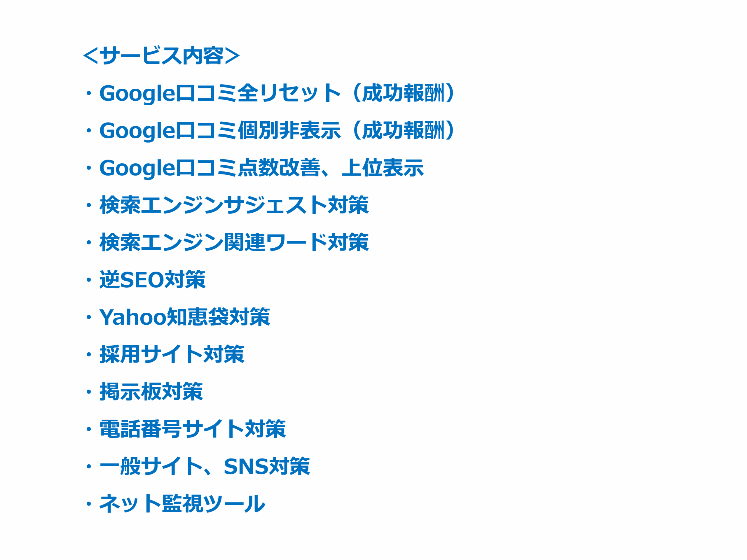Click the Yahoo知恵袋対策 line
747x560 pixels.
185,317
